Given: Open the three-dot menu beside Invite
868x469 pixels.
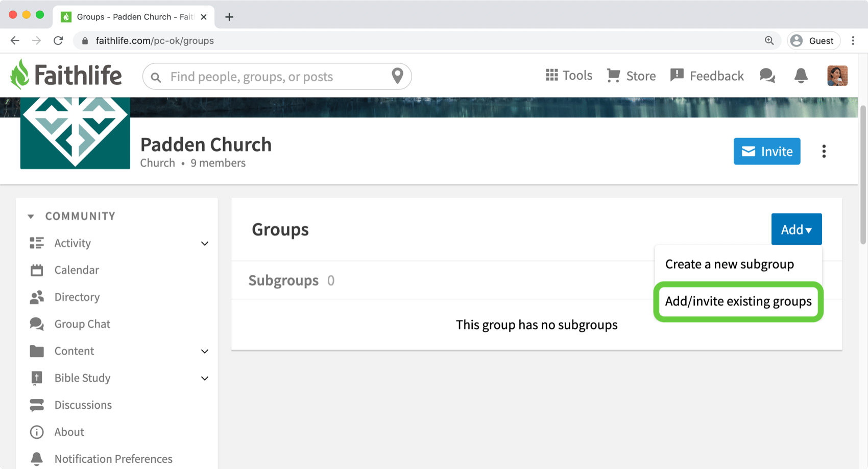Looking at the screenshot, I should pyautogui.click(x=824, y=151).
